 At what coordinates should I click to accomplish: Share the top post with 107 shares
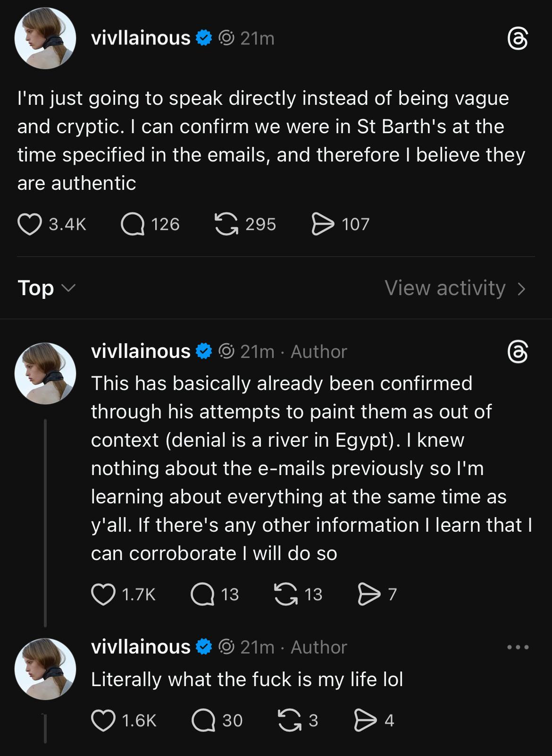[323, 224]
